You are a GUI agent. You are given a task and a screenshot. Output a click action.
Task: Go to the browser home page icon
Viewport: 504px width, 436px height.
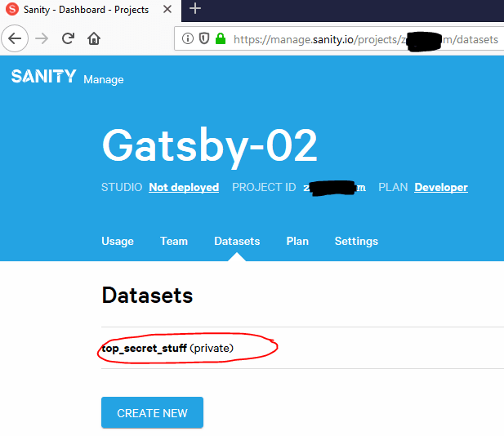coord(94,39)
